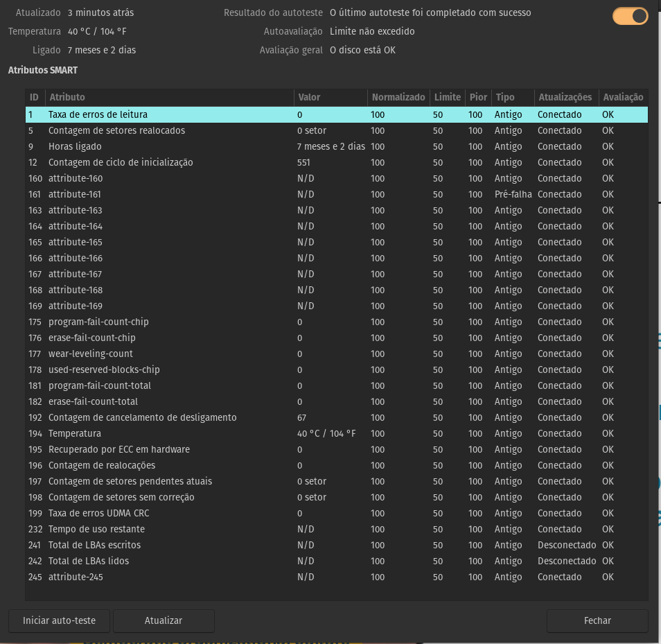The image size is (661, 644).
Task: Click the Atualizar button
Action: [x=164, y=620]
